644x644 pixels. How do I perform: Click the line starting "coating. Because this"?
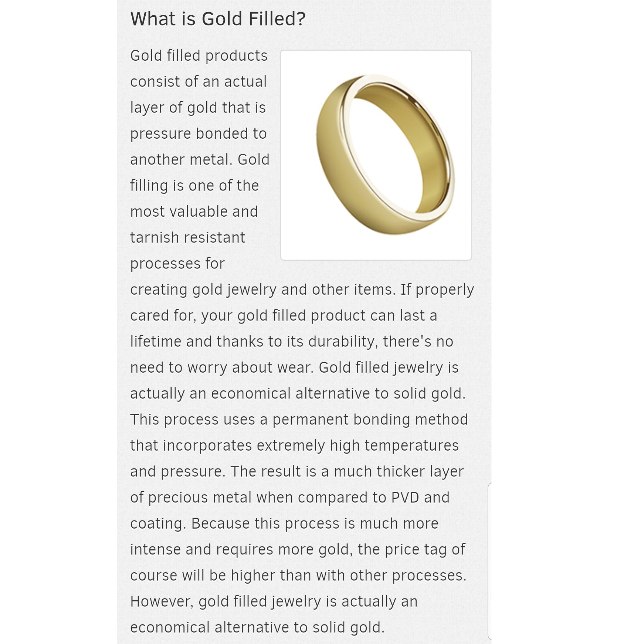(284, 524)
